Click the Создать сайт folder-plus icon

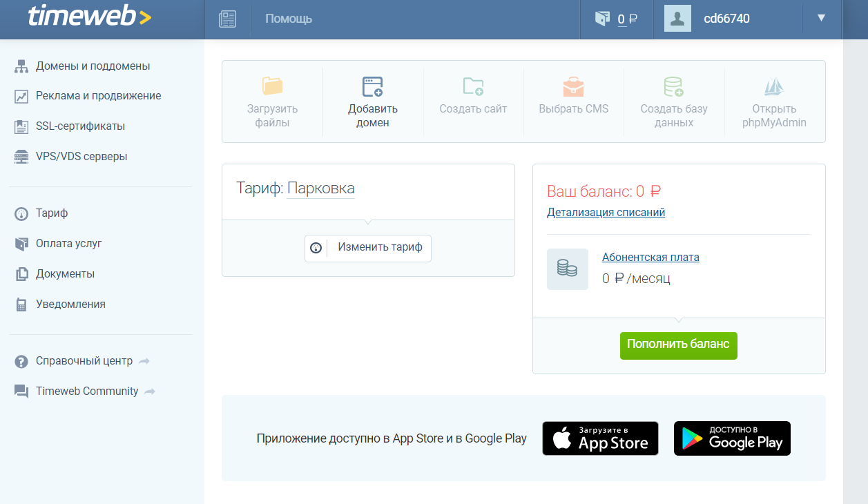(473, 86)
